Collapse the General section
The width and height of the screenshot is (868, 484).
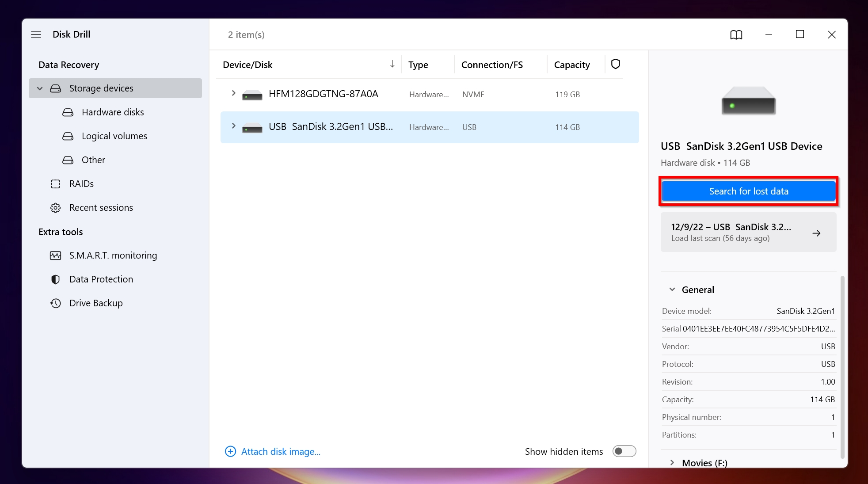(671, 290)
